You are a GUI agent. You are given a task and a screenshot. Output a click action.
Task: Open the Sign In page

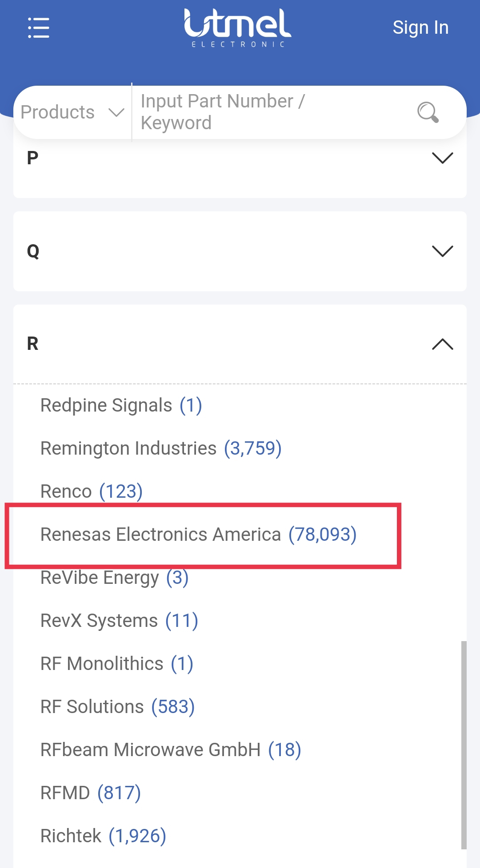coord(420,28)
